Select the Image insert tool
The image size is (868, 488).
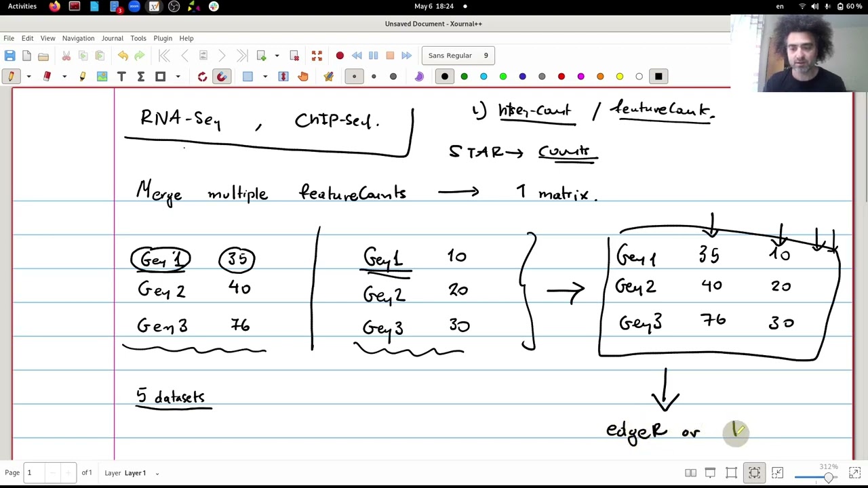[x=102, y=77]
